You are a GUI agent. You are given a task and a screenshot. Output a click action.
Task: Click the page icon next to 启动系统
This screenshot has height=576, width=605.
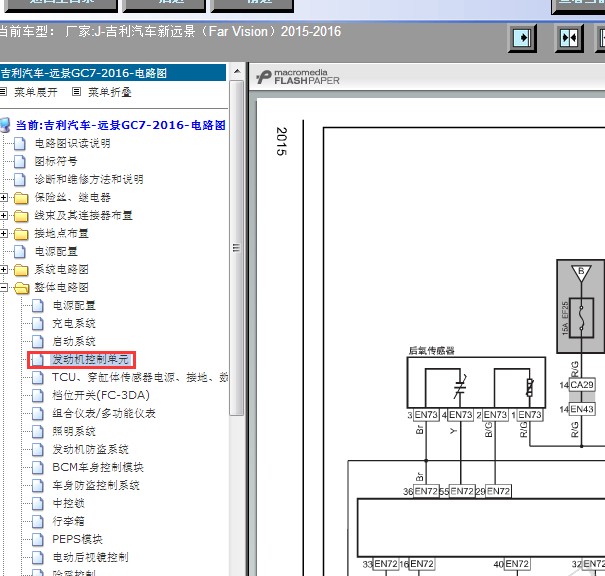pyautogui.click(x=38, y=341)
